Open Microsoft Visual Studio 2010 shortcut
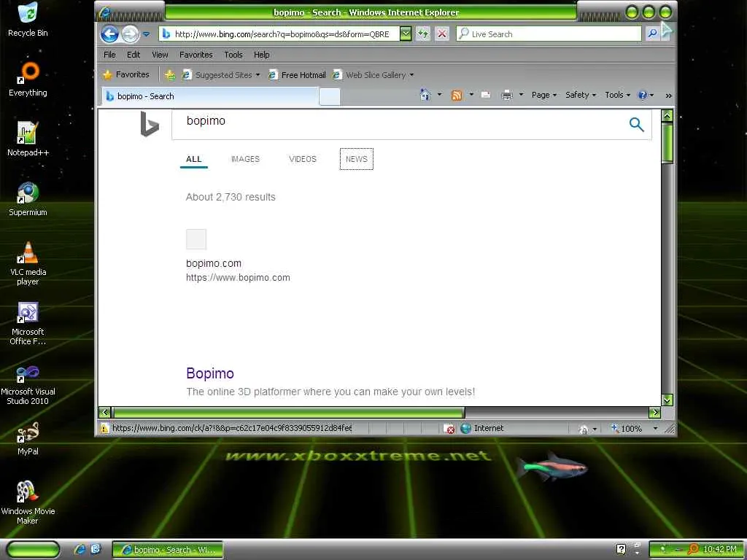Image resolution: width=747 pixels, height=560 pixels. pos(28,384)
